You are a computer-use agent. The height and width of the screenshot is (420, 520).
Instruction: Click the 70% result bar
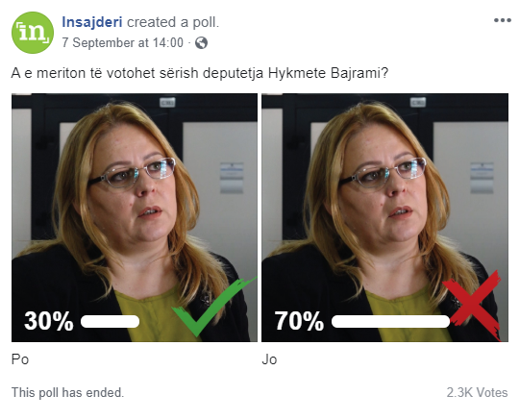(x=390, y=321)
